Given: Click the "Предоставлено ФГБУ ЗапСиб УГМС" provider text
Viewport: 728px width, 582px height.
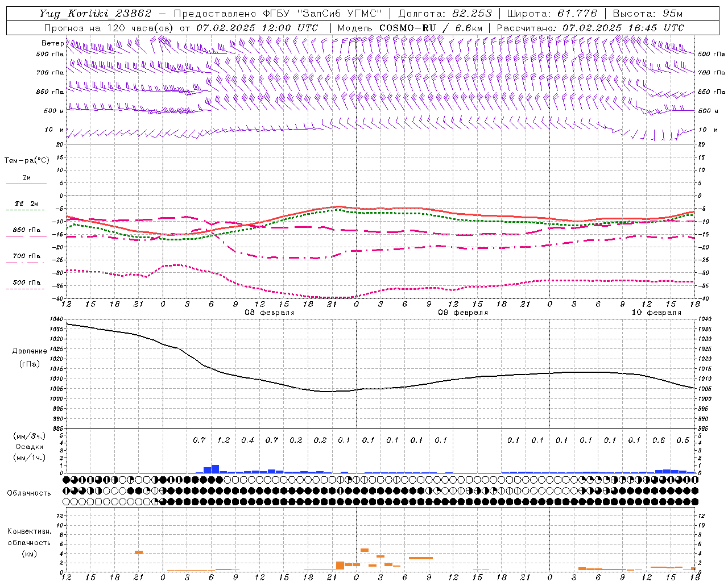Looking at the screenshot, I should point(278,14).
